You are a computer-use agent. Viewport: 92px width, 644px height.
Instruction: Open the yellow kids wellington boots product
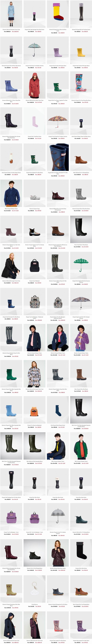(x=81, y=50)
